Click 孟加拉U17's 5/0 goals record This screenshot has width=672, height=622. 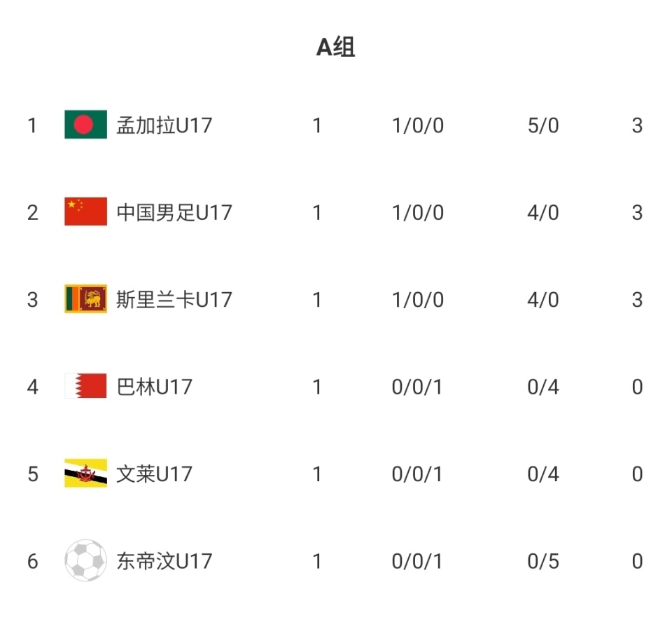tap(543, 125)
